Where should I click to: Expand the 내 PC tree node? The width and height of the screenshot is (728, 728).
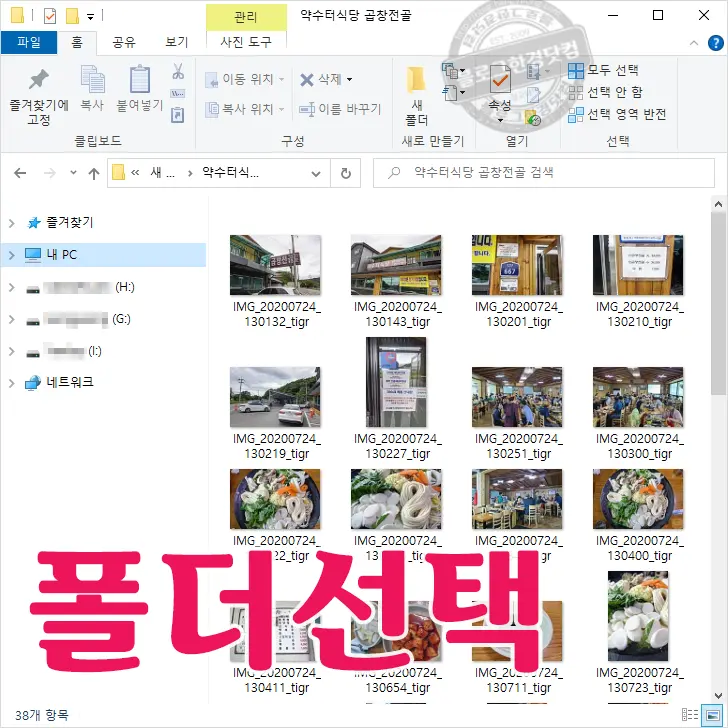click(x=12, y=255)
